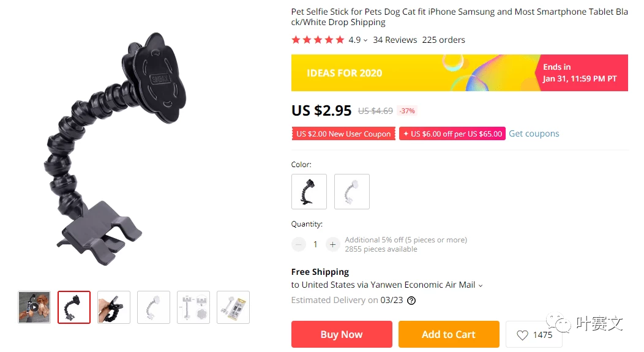Click the US $6.00 off coupon tag

pos(452,134)
